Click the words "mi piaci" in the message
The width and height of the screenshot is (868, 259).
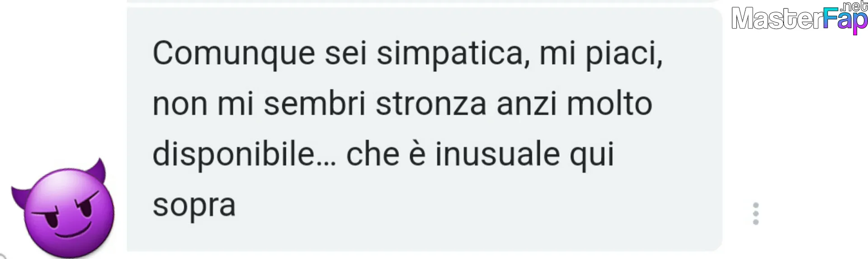pos(600,54)
